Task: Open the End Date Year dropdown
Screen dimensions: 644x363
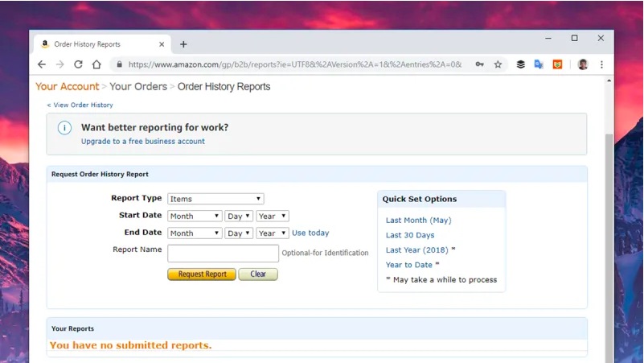Action: 273,233
